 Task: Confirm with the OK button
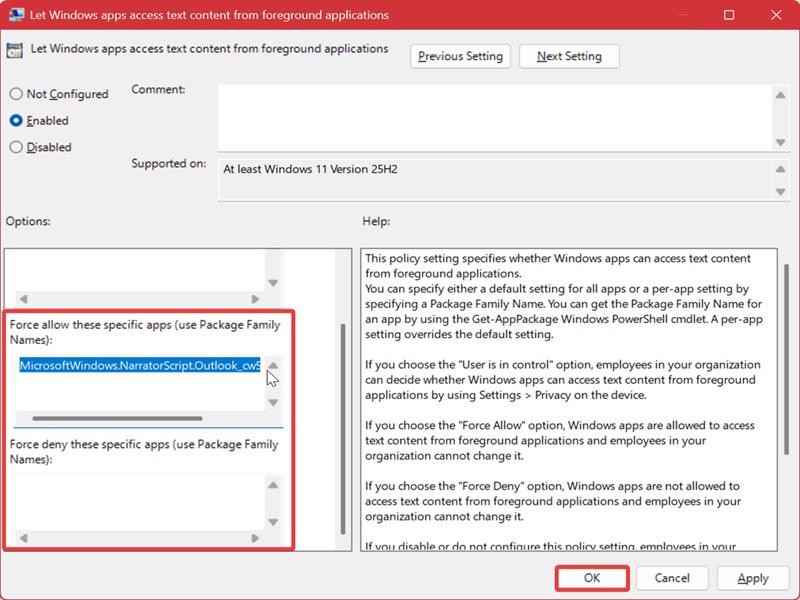click(x=592, y=578)
